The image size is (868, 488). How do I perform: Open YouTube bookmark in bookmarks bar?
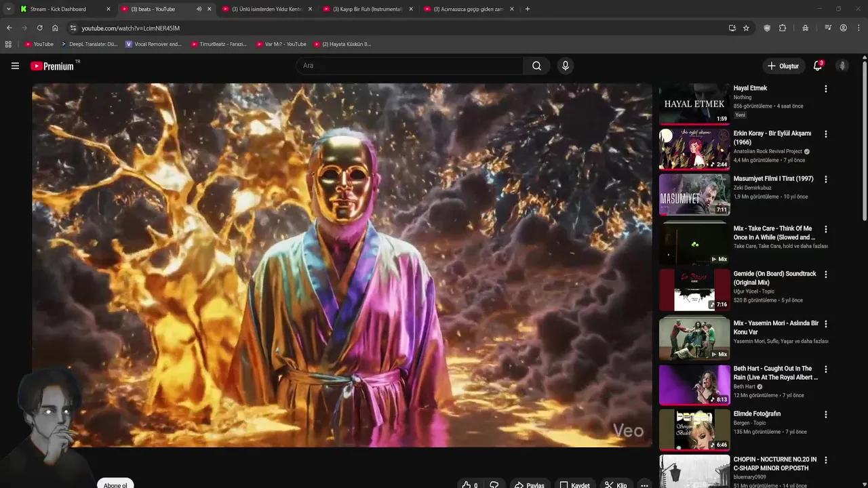[x=39, y=44]
